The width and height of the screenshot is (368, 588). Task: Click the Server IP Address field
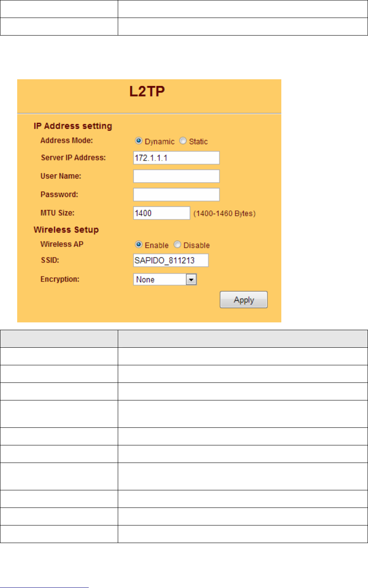tap(176, 158)
